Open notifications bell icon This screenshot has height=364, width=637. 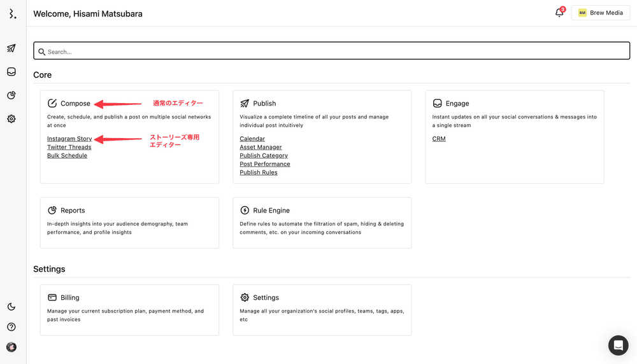[559, 13]
